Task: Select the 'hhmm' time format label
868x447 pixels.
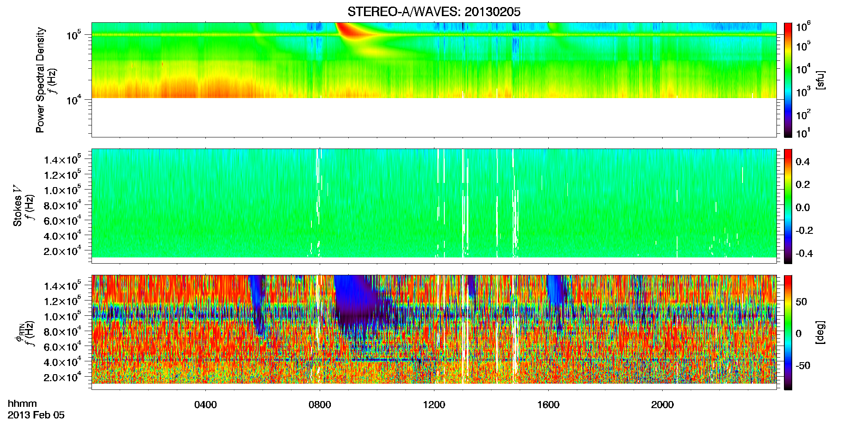Action: [x=22, y=404]
